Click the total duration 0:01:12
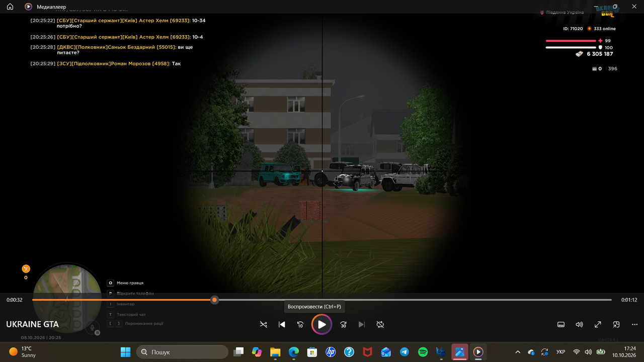 629,300
